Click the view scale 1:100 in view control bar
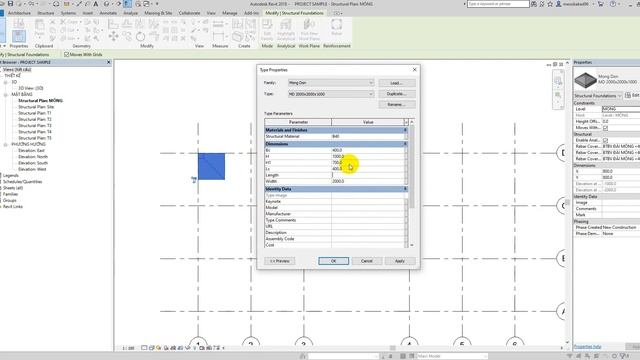The image size is (640, 360). click(x=128, y=348)
